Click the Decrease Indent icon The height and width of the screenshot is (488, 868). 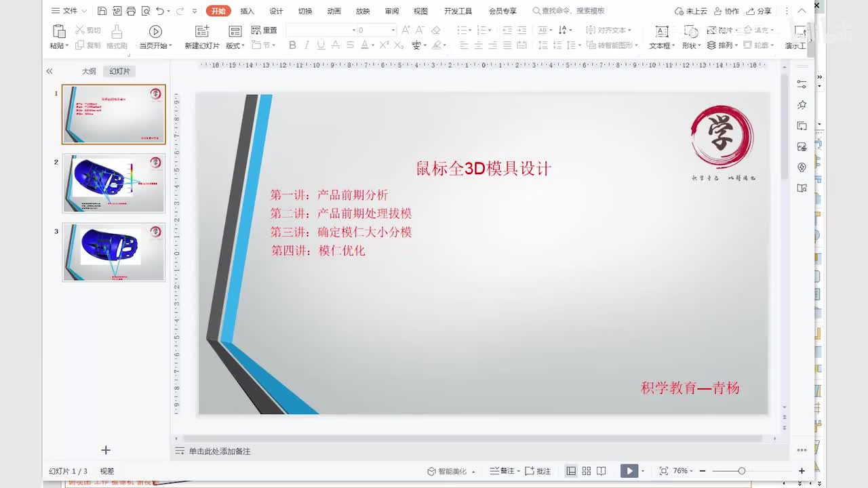point(507,30)
